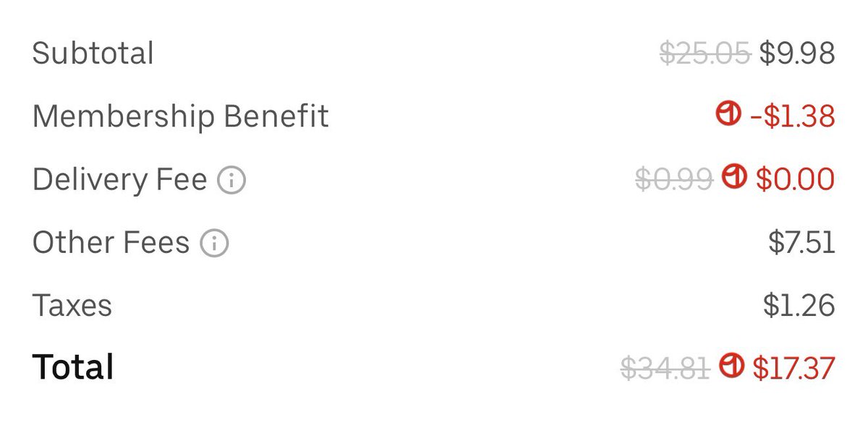Click the $7.51 other fees amount

[x=802, y=242]
